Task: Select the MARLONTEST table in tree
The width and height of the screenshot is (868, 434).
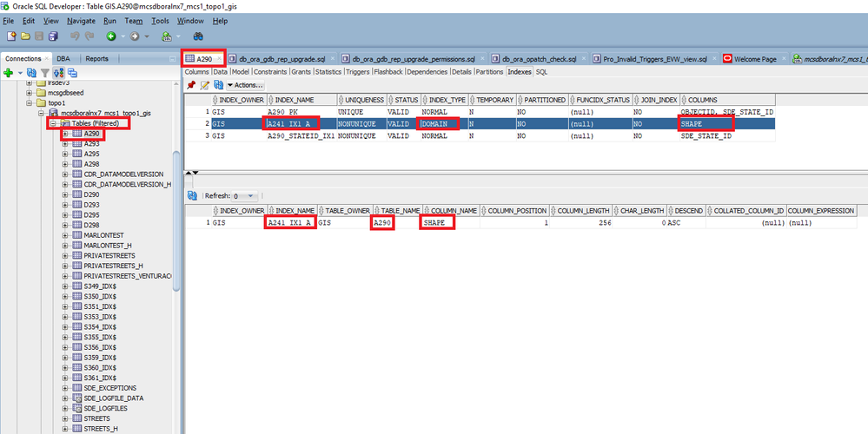Action: pyautogui.click(x=103, y=235)
